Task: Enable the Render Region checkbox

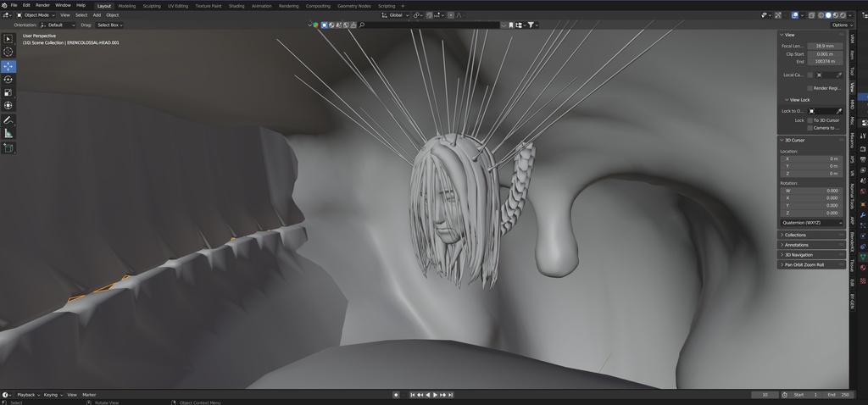Action: click(x=810, y=88)
